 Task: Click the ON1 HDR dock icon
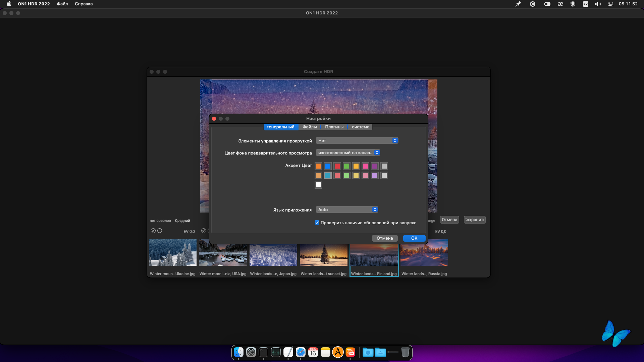point(350,352)
